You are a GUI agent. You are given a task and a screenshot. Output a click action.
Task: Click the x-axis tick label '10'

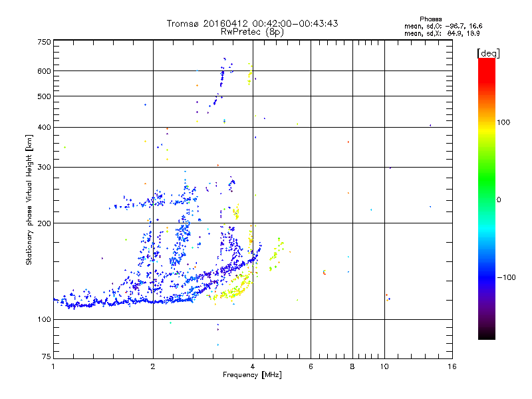[384, 366]
